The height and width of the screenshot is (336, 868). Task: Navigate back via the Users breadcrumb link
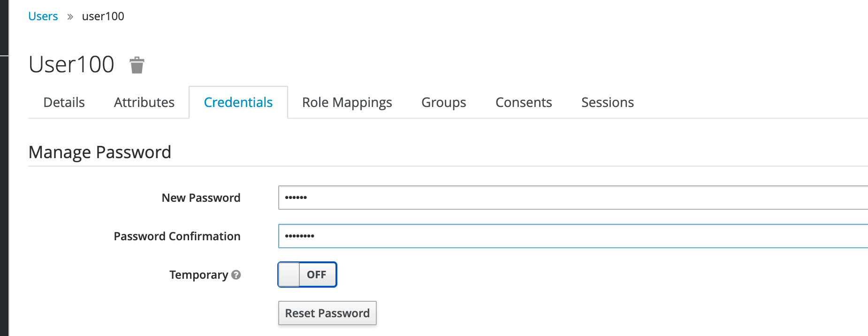tap(43, 16)
